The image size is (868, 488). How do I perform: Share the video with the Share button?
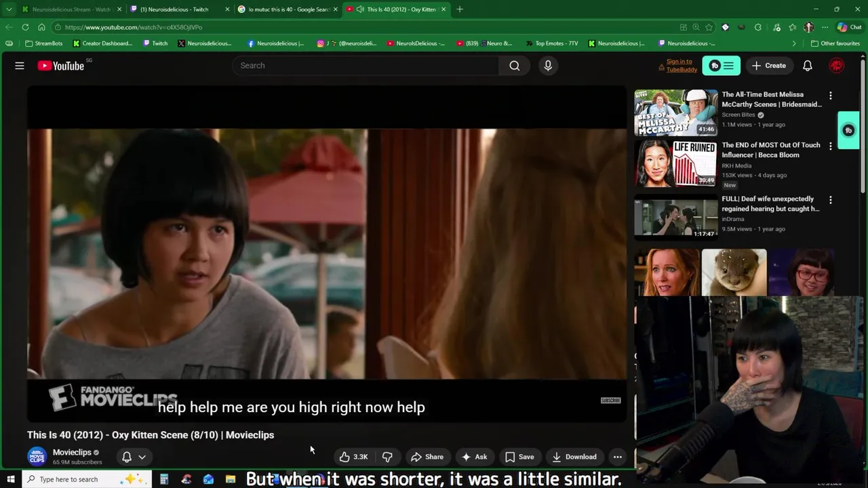427,457
